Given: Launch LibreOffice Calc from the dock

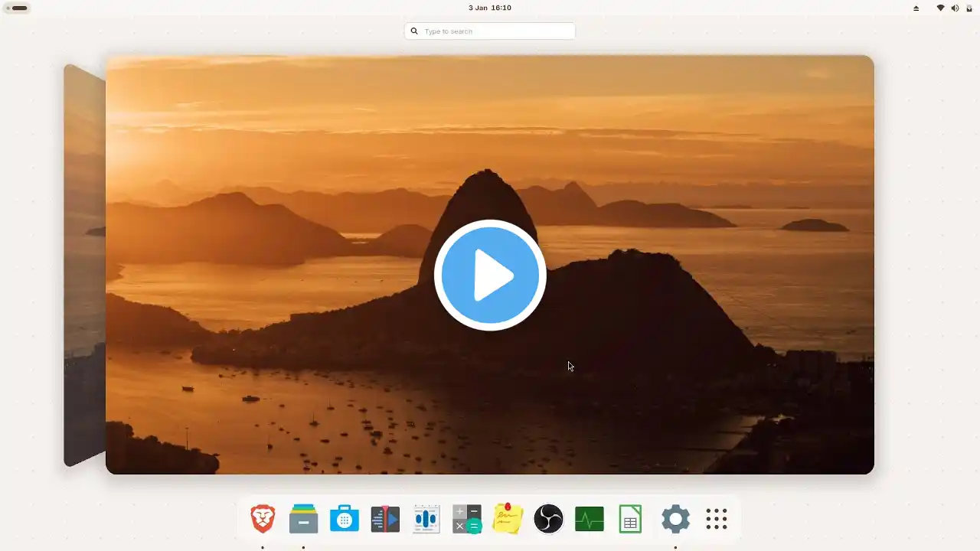Looking at the screenshot, I should click(x=630, y=519).
